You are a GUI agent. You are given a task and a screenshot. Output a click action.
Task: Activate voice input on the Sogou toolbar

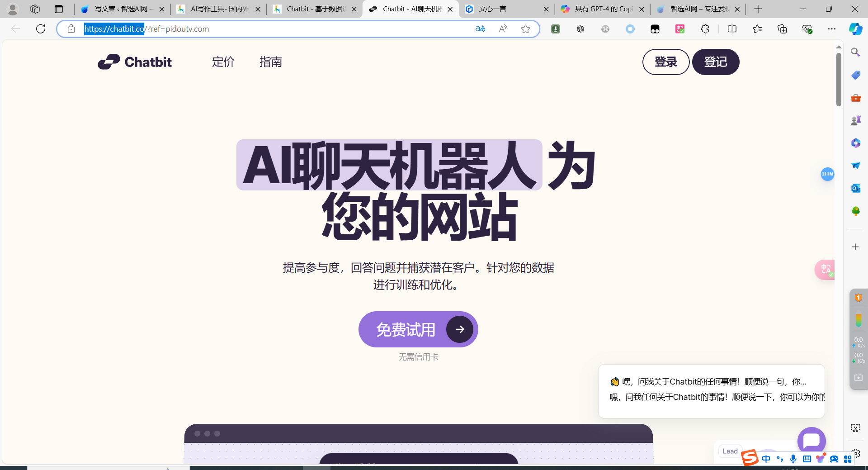(x=793, y=459)
